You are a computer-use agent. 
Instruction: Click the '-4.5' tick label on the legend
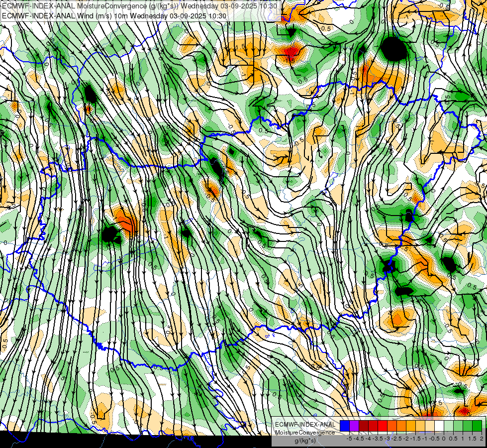pos(360,439)
